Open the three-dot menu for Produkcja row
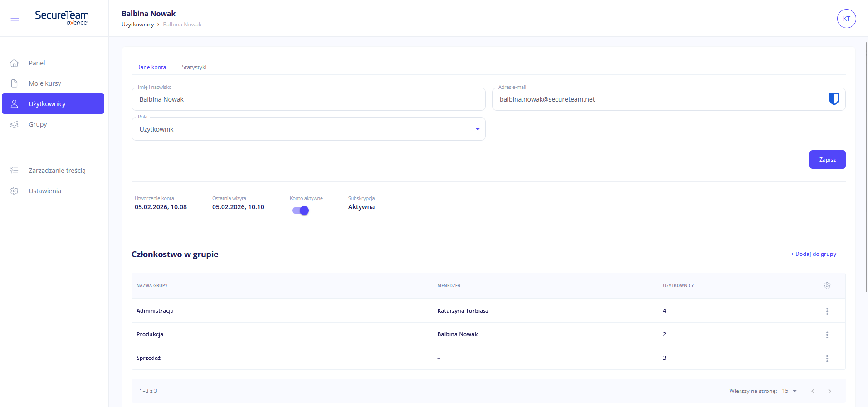Viewport: 868px width, 407px height. point(827,335)
